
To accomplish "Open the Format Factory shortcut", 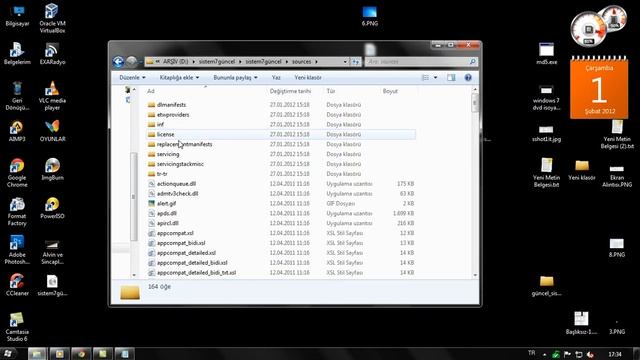I will pos(17,211).
